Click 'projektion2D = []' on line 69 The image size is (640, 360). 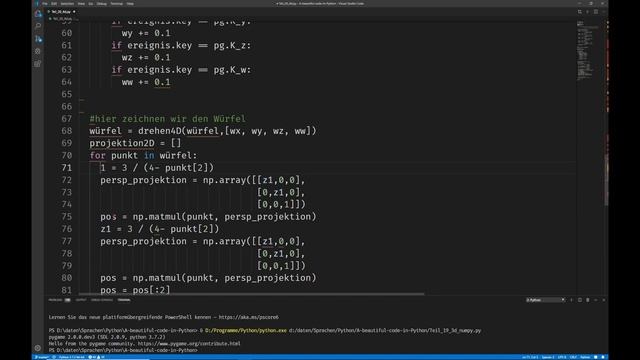pos(135,143)
